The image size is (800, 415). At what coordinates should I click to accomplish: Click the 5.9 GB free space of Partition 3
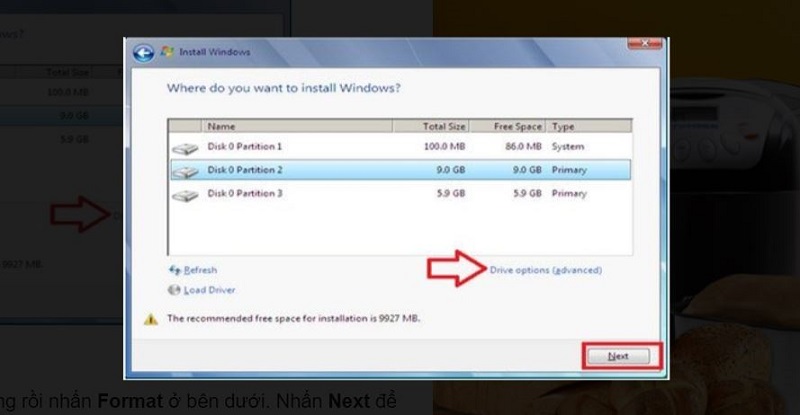[528, 193]
